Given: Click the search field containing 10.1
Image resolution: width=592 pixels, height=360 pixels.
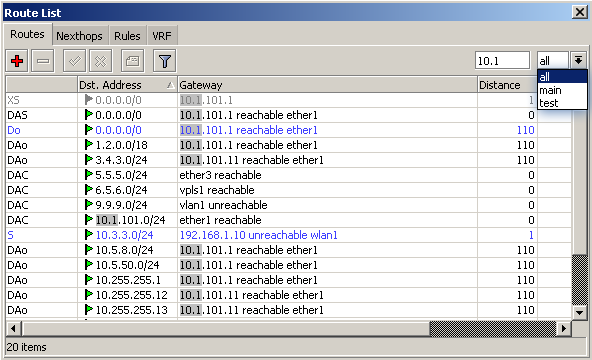Looking at the screenshot, I should (503, 60).
